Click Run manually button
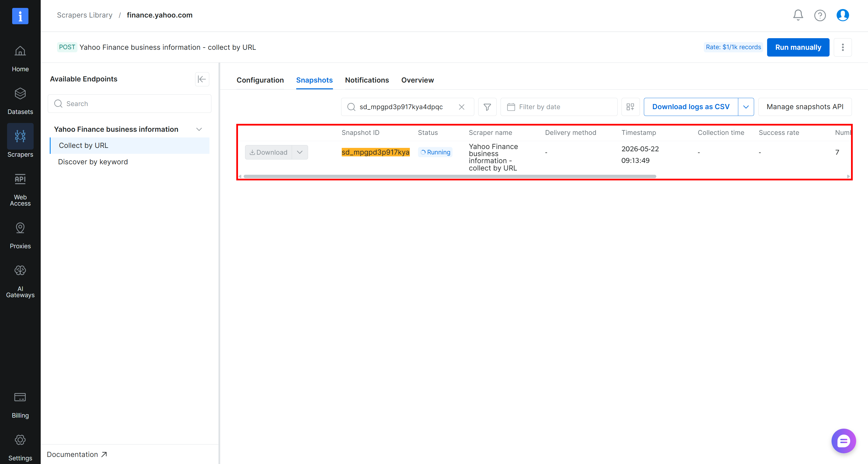Image resolution: width=868 pixels, height=464 pixels. pyautogui.click(x=798, y=47)
